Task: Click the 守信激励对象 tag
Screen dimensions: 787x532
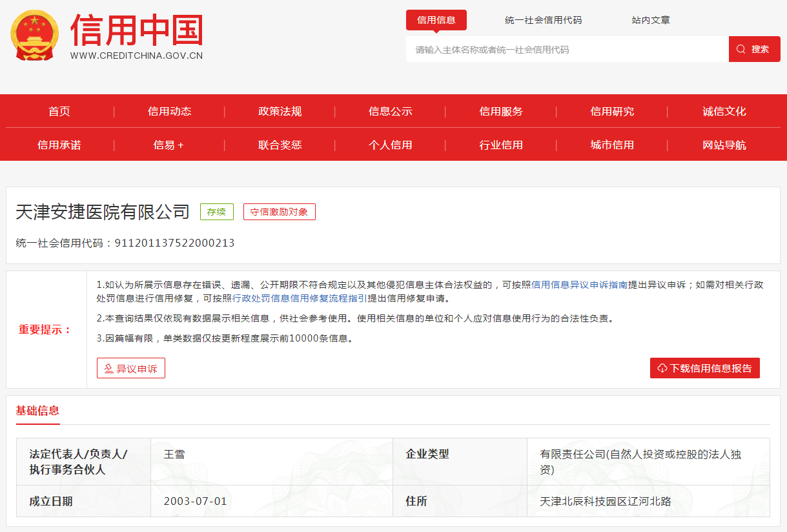Action: pos(280,212)
